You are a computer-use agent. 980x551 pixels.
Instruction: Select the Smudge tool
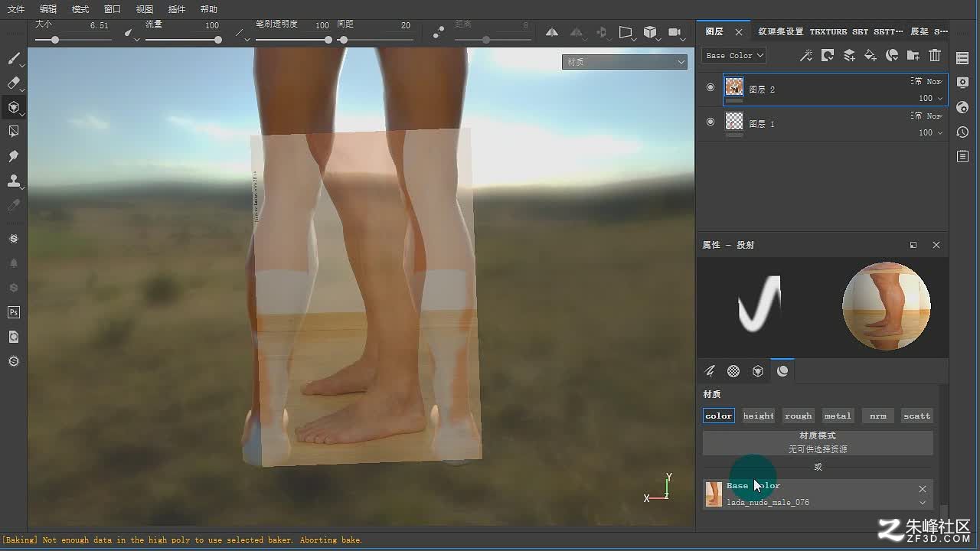(13, 156)
